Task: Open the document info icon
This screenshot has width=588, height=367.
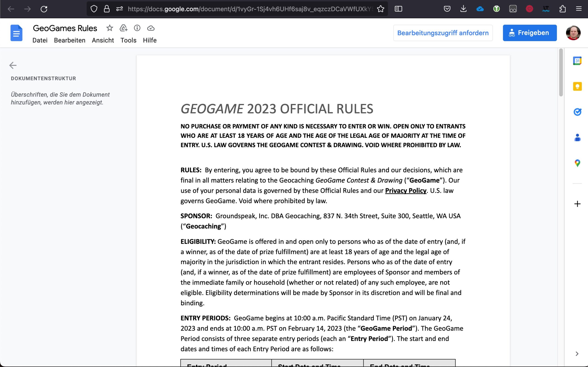Action: (137, 28)
